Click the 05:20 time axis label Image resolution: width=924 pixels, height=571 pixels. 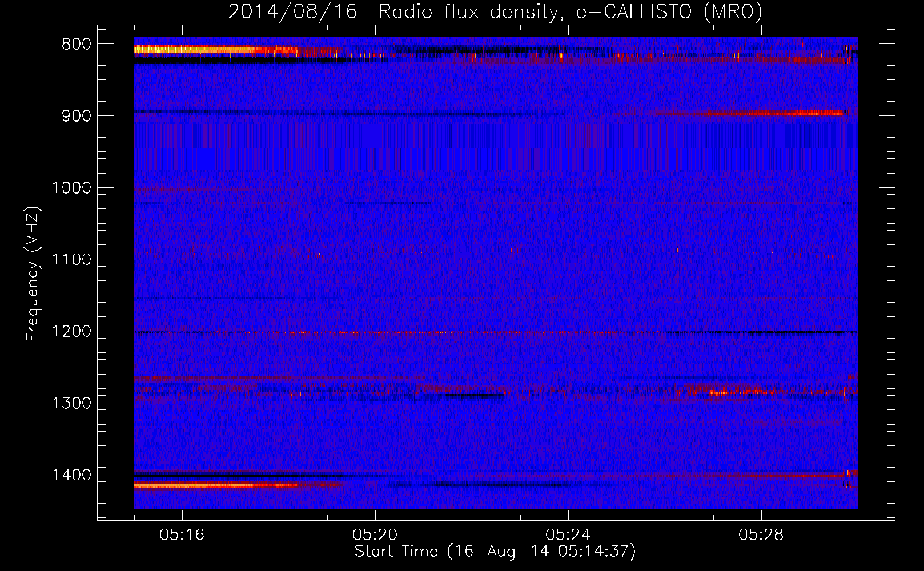coord(375,535)
